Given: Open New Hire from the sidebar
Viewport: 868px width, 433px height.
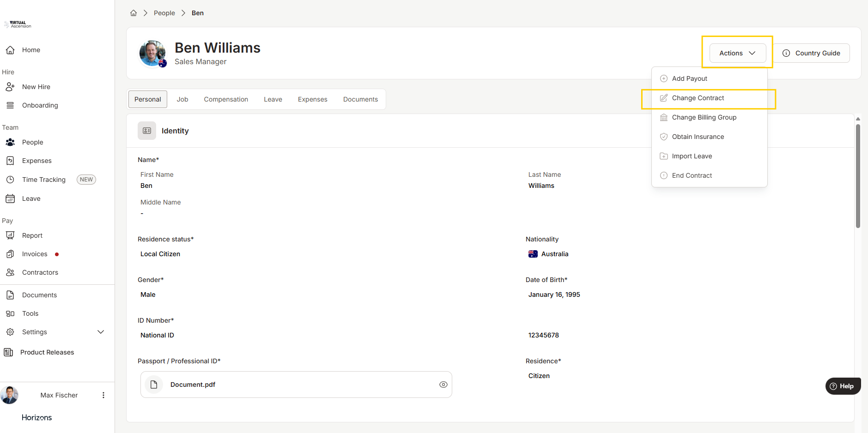Looking at the screenshot, I should click(36, 87).
